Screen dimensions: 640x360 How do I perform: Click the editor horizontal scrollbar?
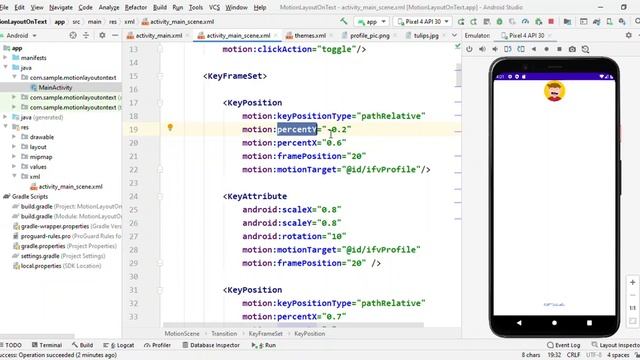point(293,325)
